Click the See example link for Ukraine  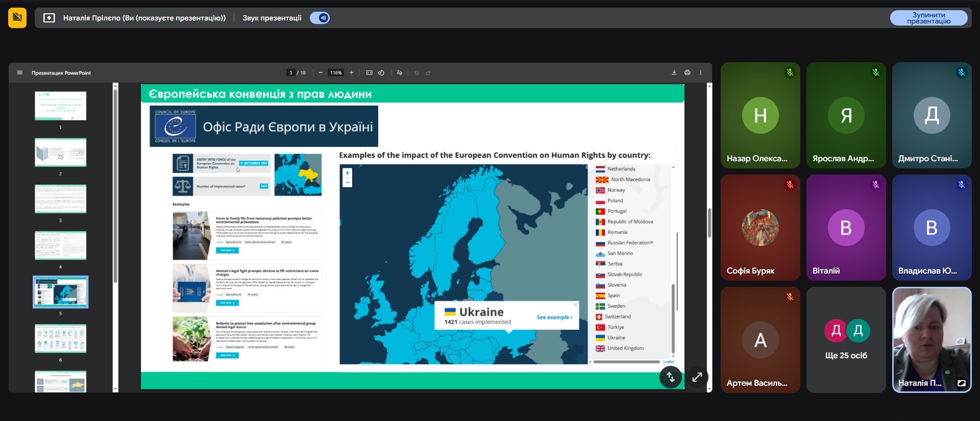click(554, 317)
